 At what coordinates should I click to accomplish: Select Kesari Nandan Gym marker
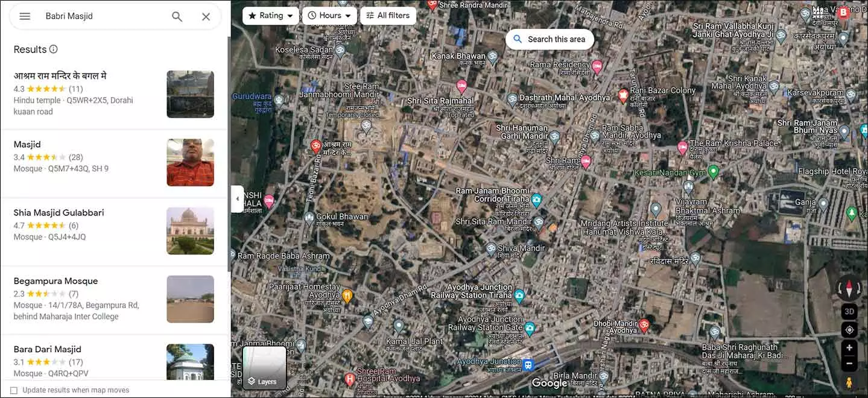[714, 172]
